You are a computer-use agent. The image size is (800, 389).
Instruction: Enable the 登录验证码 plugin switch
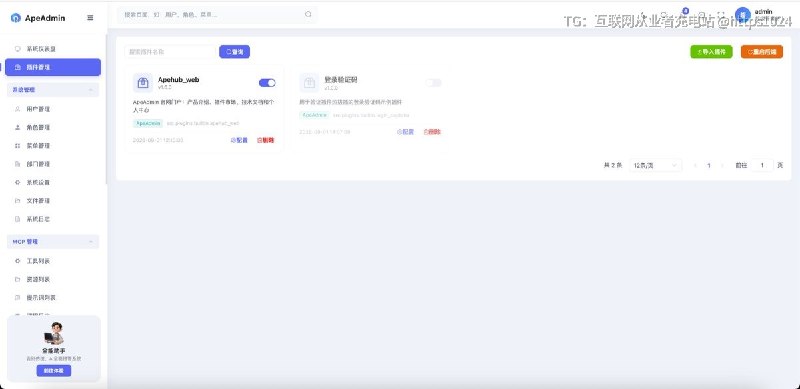pos(433,83)
